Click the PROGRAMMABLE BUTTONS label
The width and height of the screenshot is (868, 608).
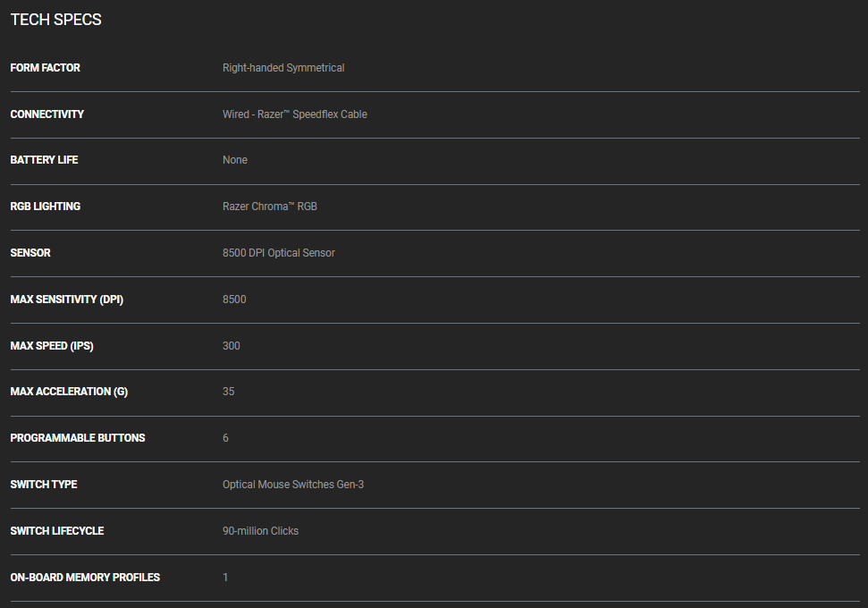point(77,438)
